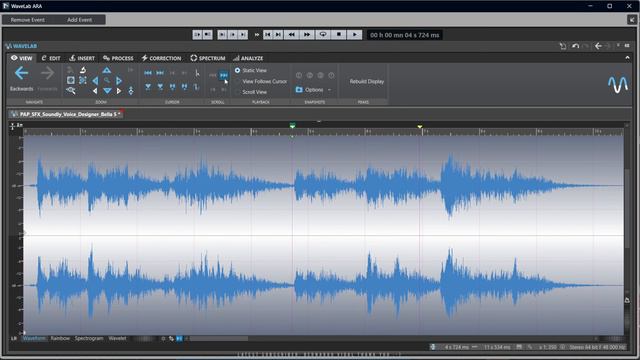This screenshot has width=640, height=360.
Task: Move cursor to file end in transport
Action: tap(278, 35)
